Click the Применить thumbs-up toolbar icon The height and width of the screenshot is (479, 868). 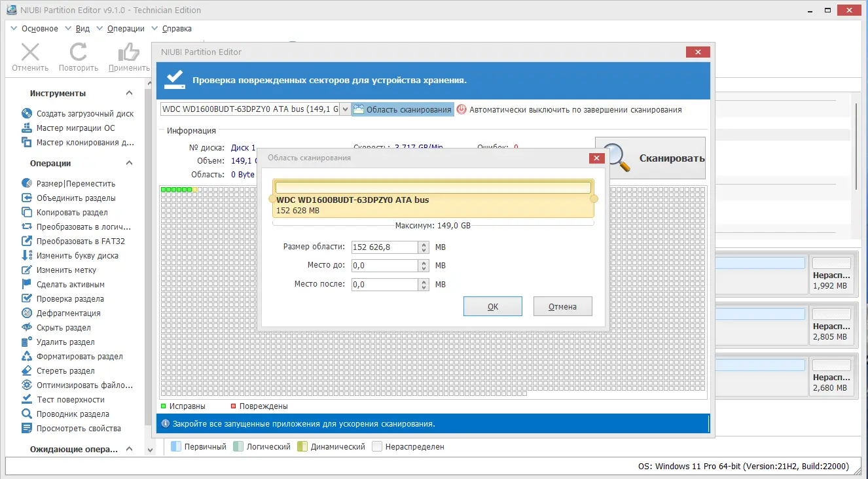[129, 52]
